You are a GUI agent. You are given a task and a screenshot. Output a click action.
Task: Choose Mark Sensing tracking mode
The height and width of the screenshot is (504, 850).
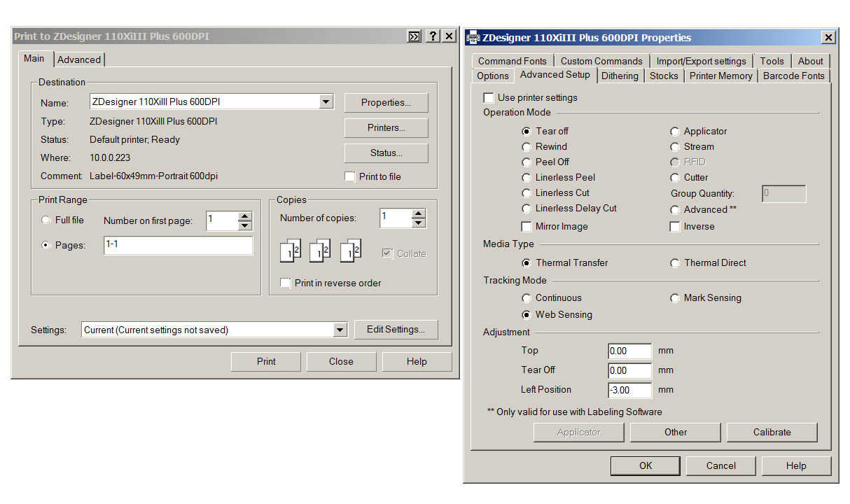click(x=675, y=297)
